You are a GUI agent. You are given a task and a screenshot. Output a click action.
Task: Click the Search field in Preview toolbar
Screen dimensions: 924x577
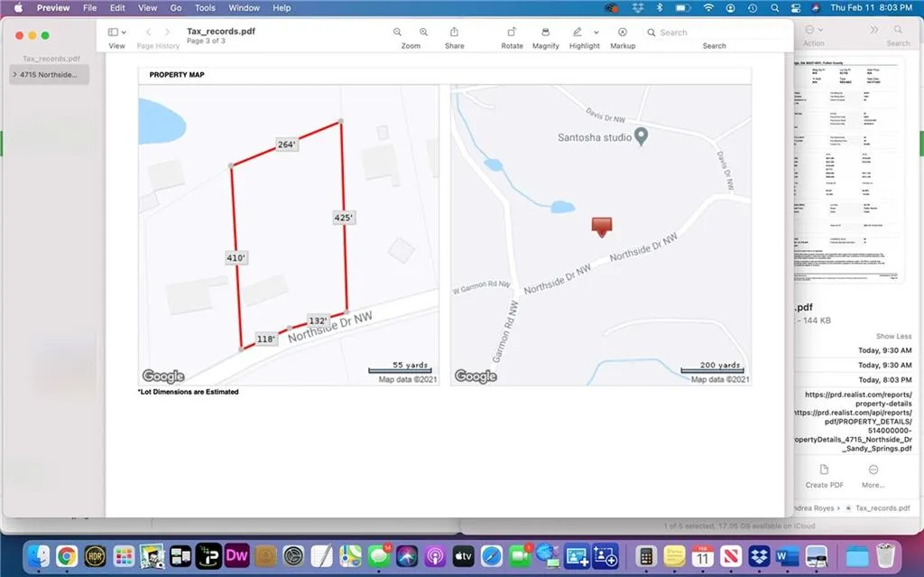[715, 33]
